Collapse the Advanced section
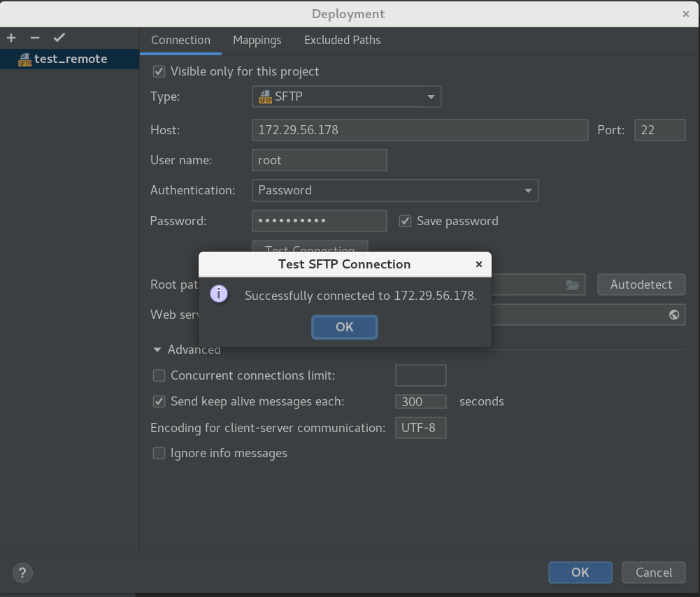Viewport: 700px width, 597px height. tap(157, 350)
